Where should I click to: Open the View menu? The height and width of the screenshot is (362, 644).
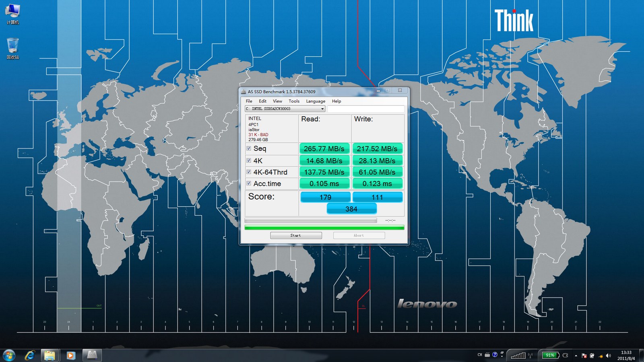277,101
